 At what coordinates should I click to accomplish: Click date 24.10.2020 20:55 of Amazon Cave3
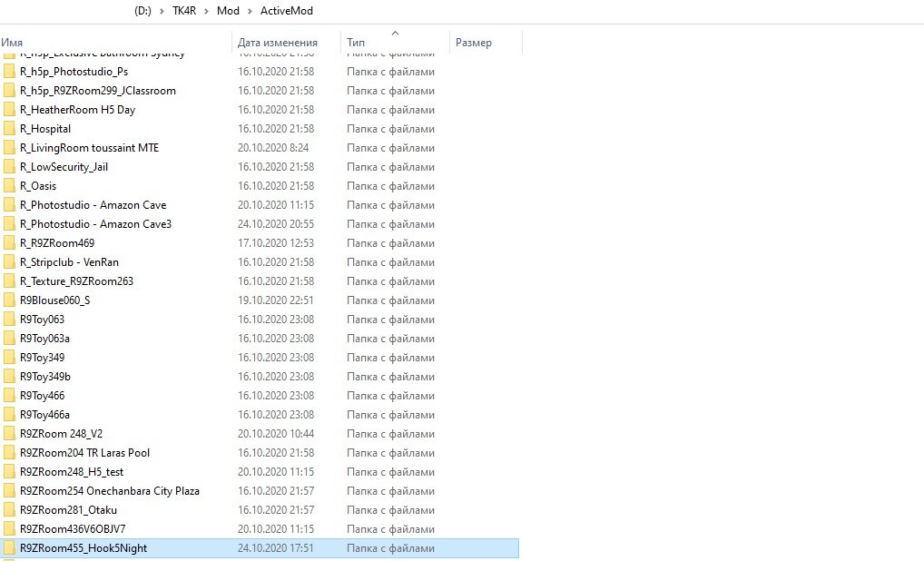(276, 224)
